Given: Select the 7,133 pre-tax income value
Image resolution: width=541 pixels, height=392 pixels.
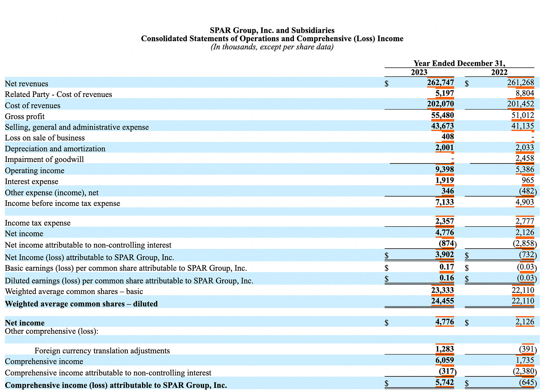Looking at the screenshot, I should click(444, 202).
